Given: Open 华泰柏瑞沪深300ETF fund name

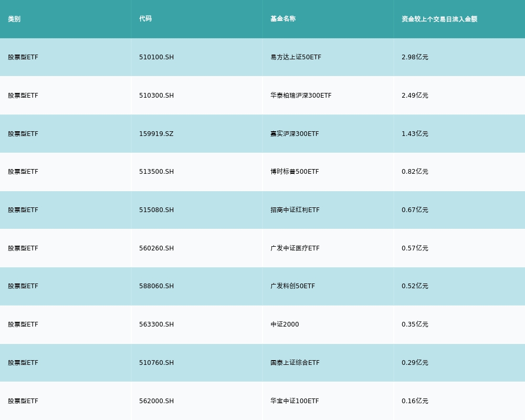Looking at the screenshot, I should 301,96.
